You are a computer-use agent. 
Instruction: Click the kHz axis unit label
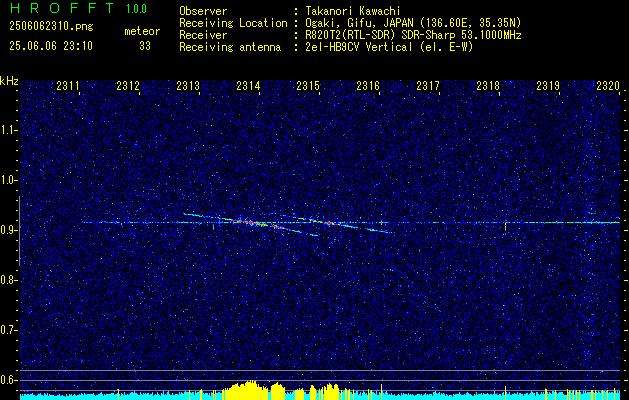coord(9,81)
